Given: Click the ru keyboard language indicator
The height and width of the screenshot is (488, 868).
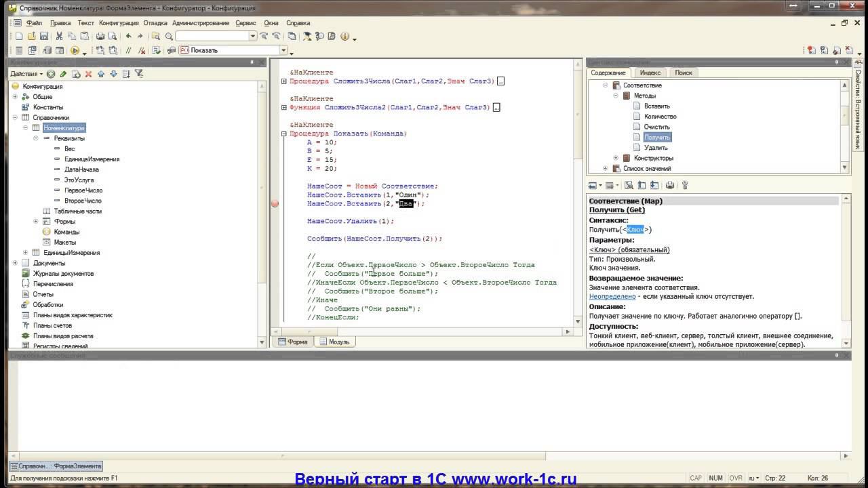Looking at the screenshot, I should coord(752,478).
